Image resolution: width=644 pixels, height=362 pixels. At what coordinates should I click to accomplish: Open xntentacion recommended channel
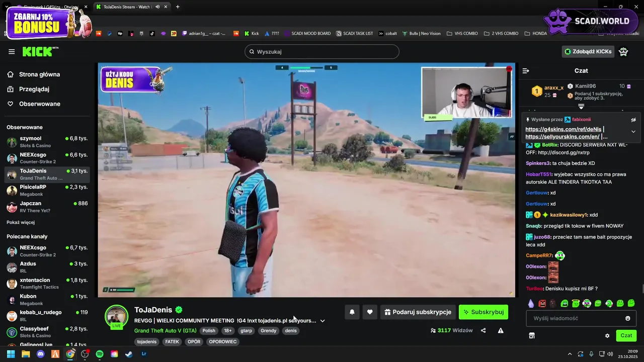(x=48, y=283)
